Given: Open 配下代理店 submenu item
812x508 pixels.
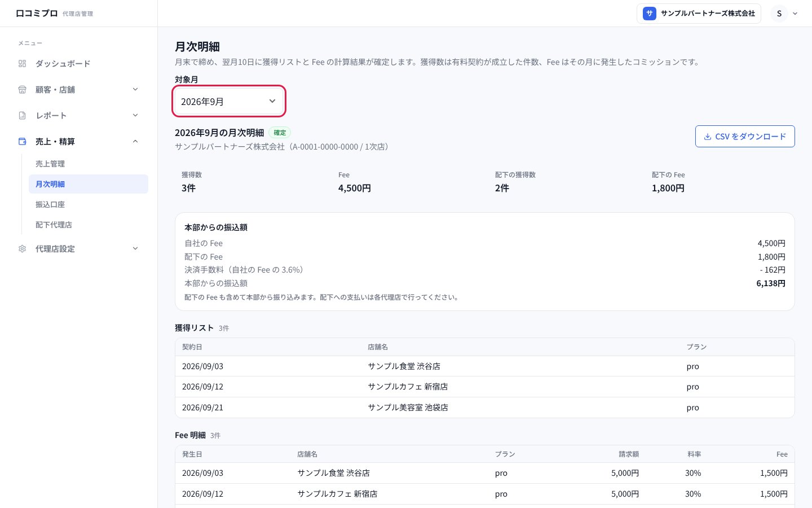Looking at the screenshot, I should pyautogui.click(x=89, y=225).
